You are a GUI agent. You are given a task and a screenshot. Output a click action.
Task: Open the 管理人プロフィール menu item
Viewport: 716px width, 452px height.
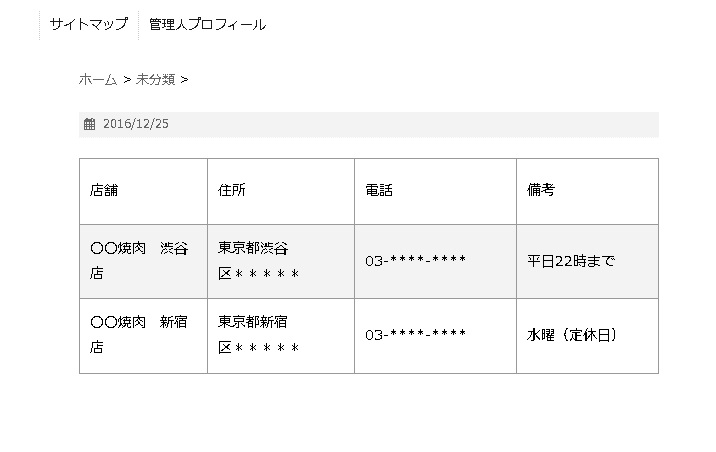point(207,24)
